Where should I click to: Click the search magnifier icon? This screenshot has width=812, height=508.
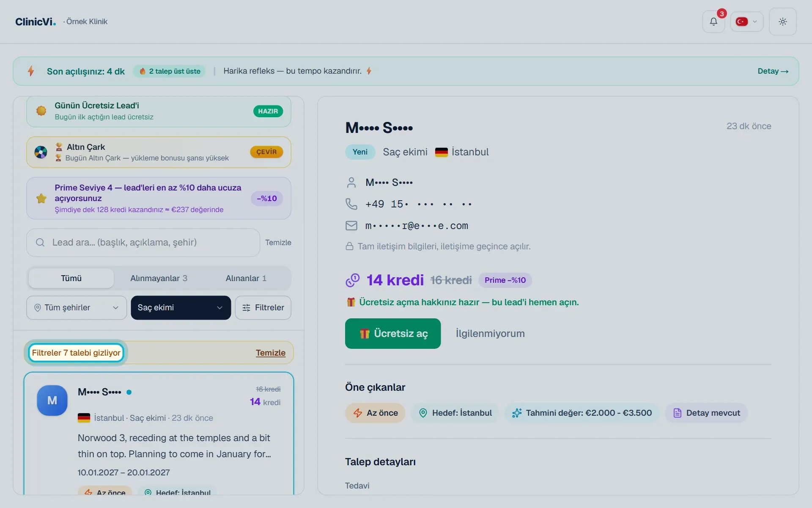point(40,243)
